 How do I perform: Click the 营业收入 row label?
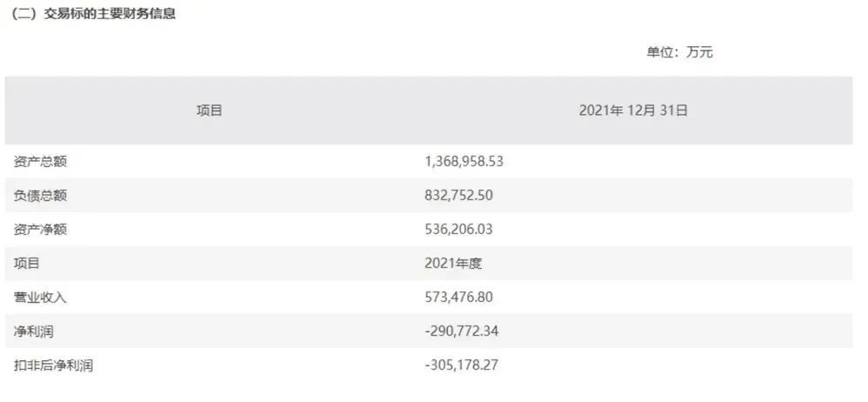(x=40, y=298)
